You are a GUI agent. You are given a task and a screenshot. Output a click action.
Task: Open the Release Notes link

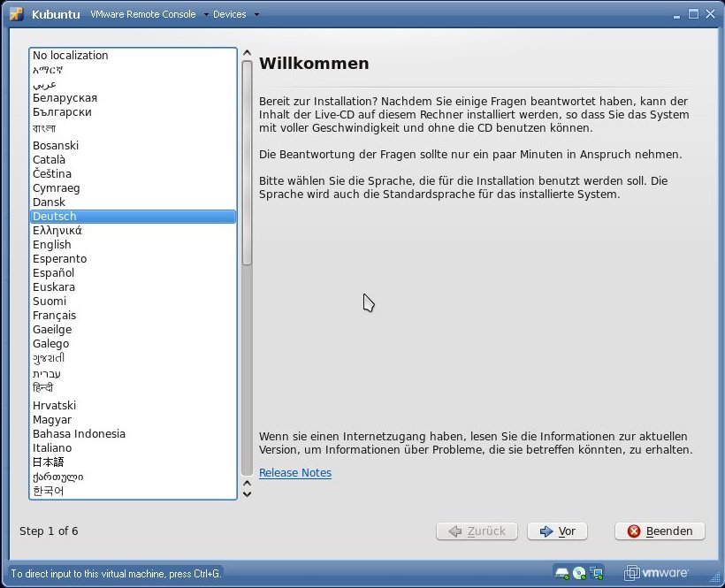click(295, 473)
